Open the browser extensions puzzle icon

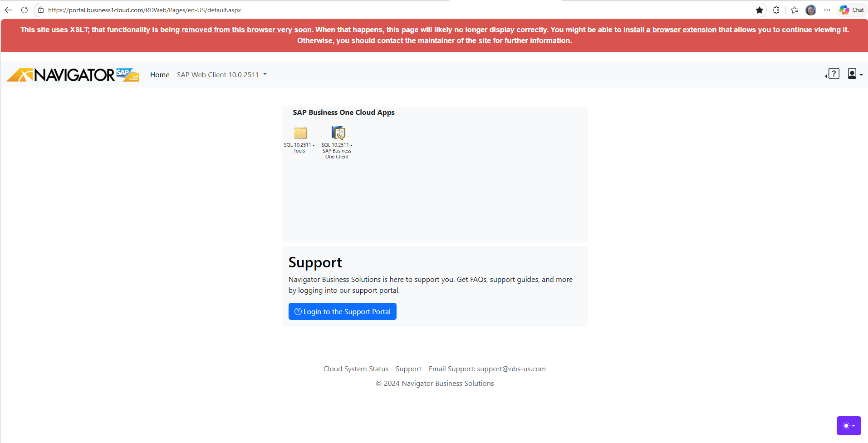click(776, 10)
